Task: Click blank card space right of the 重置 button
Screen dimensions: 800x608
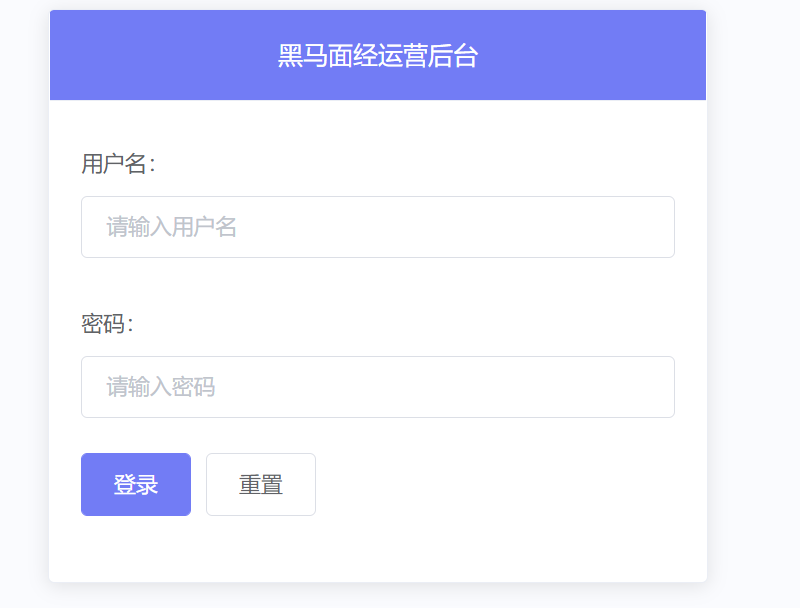Action: coord(500,485)
